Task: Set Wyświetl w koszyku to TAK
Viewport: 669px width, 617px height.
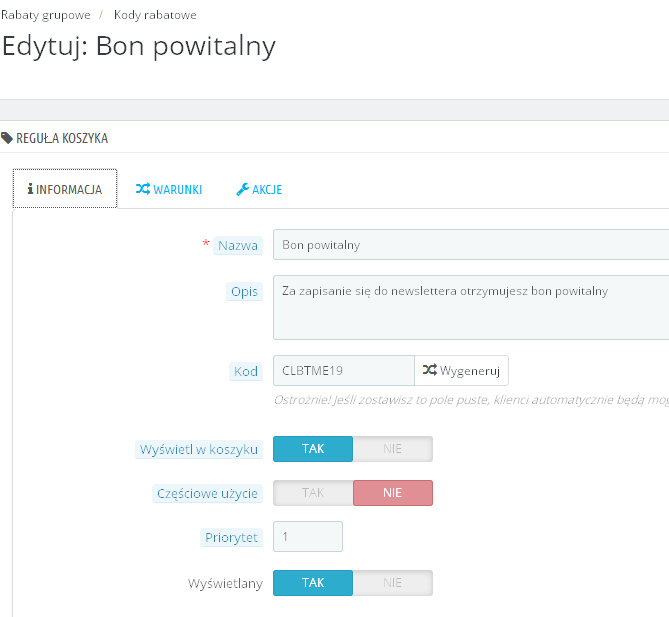Action: (x=313, y=449)
